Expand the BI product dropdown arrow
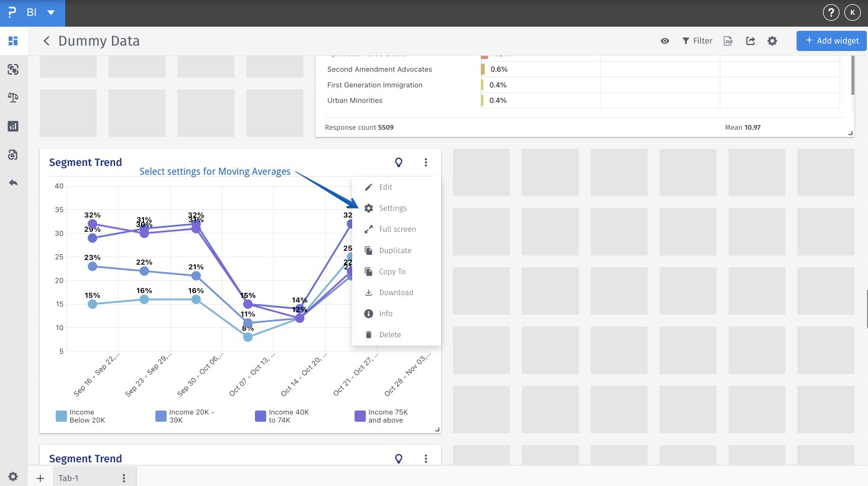Viewport: 868px width, 486px height. 51,12
